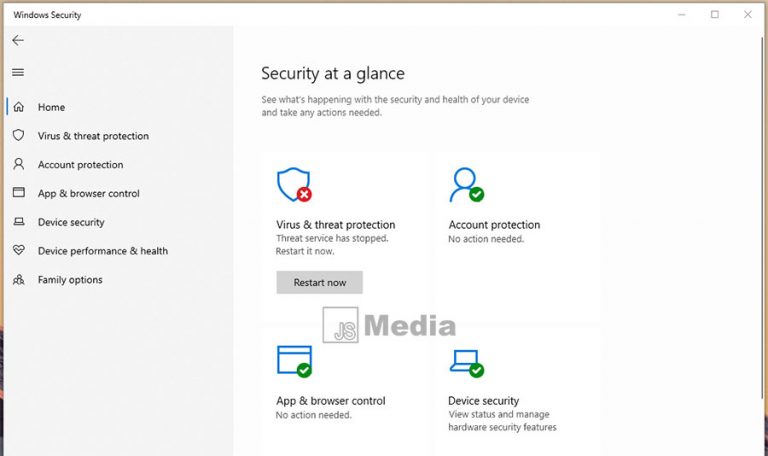The image size is (768, 456).
Task: Expand the hamburger navigation menu
Action: [x=18, y=72]
